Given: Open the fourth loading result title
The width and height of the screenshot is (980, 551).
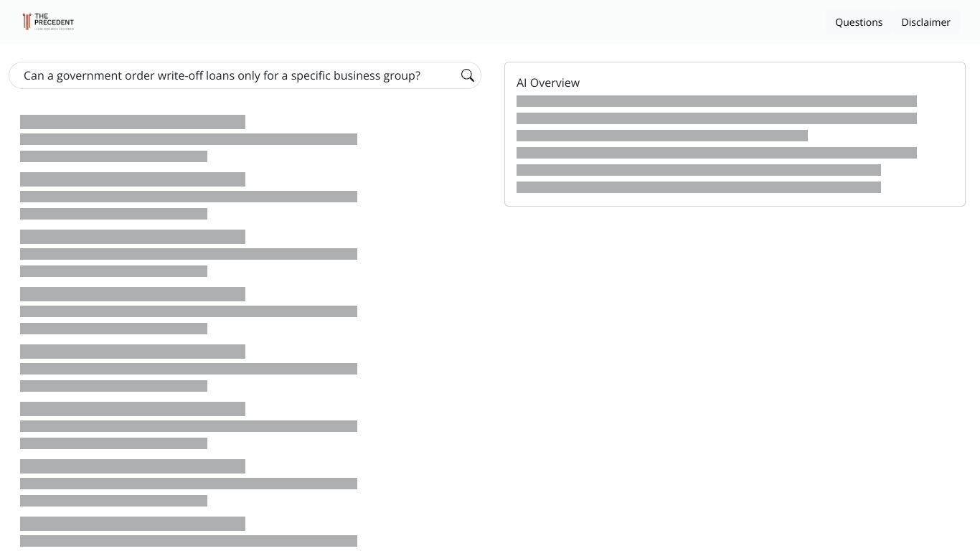Looking at the screenshot, I should pyautogui.click(x=133, y=294).
